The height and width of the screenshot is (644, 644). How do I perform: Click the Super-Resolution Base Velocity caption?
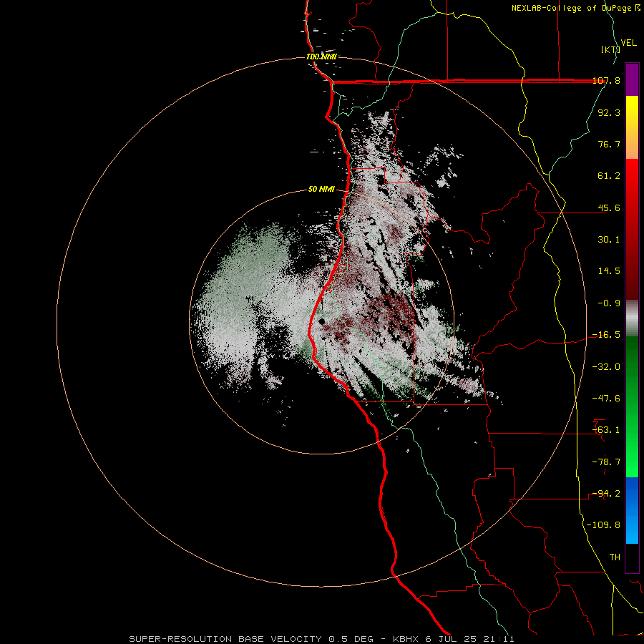click(321, 639)
